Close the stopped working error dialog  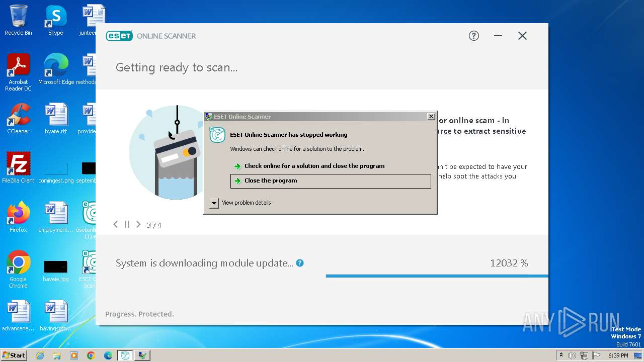pyautogui.click(x=431, y=117)
